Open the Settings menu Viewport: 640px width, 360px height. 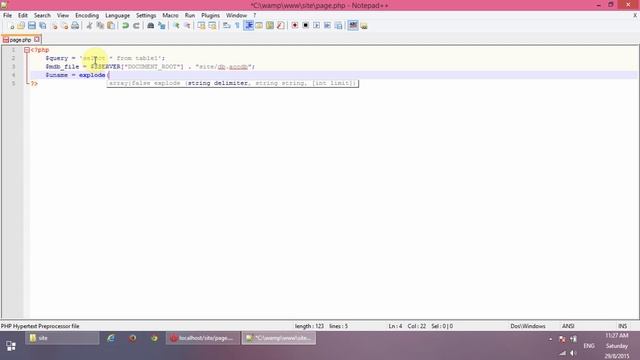click(x=146, y=15)
